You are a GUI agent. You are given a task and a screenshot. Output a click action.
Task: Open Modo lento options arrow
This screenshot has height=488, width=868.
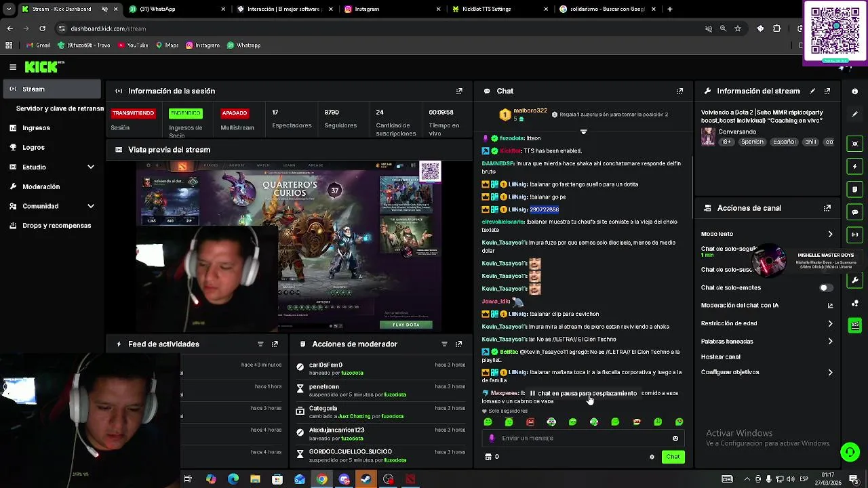tap(830, 234)
